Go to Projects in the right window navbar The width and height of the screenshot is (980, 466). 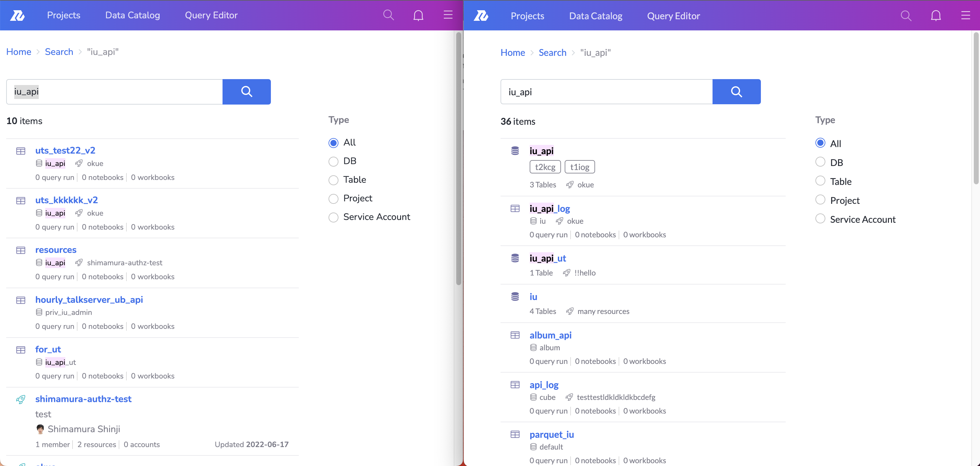(x=527, y=16)
